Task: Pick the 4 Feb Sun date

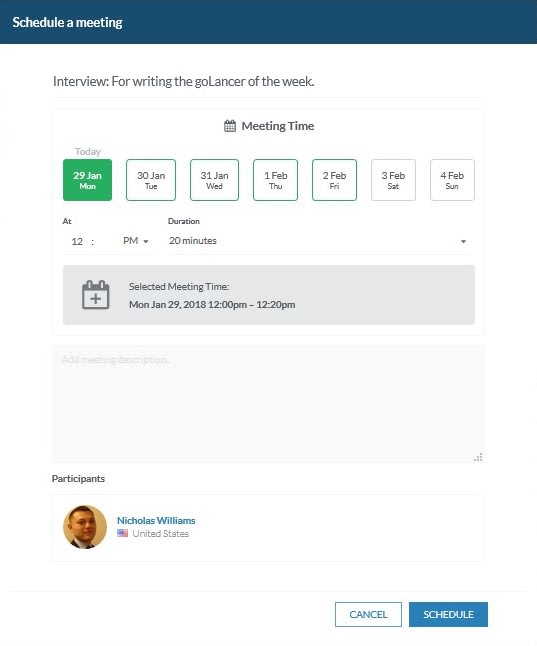Action: pos(452,180)
